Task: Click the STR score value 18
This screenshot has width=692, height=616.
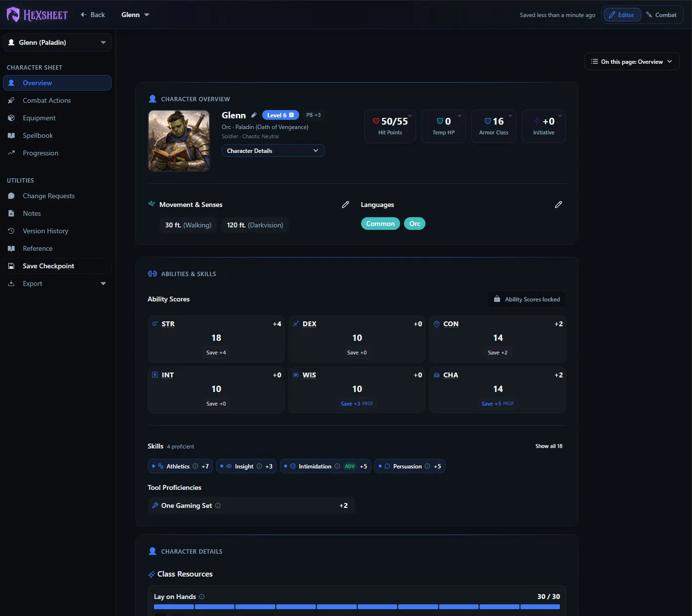Action: coord(216,338)
